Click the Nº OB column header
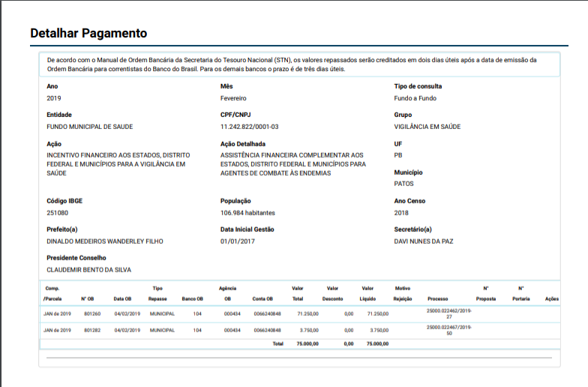Image resolution: width=588 pixels, height=387 pixels. pyautogui.click(x=88, y=298)
